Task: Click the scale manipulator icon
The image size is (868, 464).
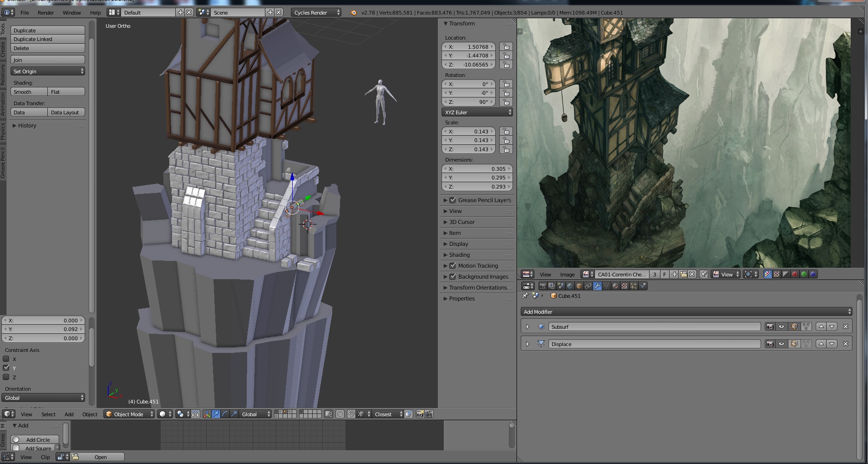Action: point(234,414)
